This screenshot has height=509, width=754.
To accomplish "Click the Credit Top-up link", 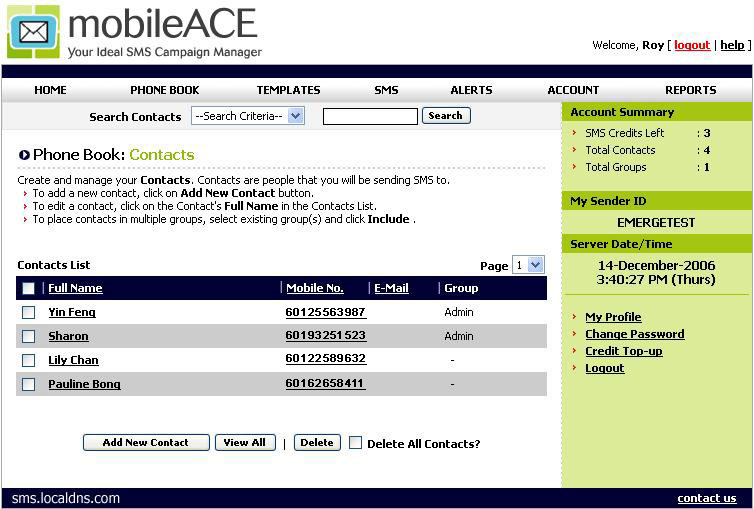I will coord(623,351).
